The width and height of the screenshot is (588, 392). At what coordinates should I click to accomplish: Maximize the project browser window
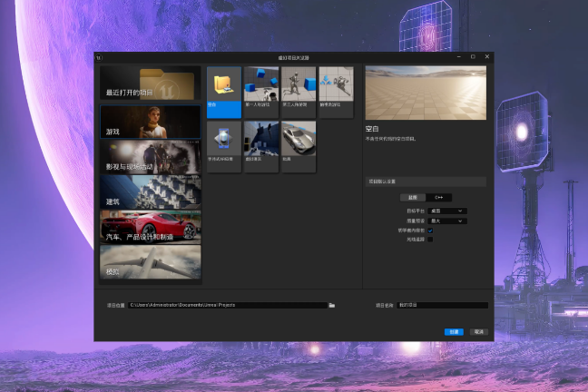point(473,56)
